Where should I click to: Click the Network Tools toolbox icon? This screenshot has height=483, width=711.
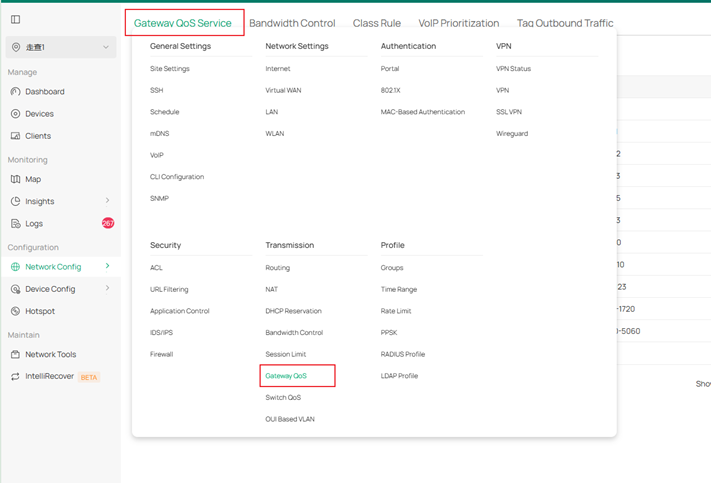click(15, 354)
